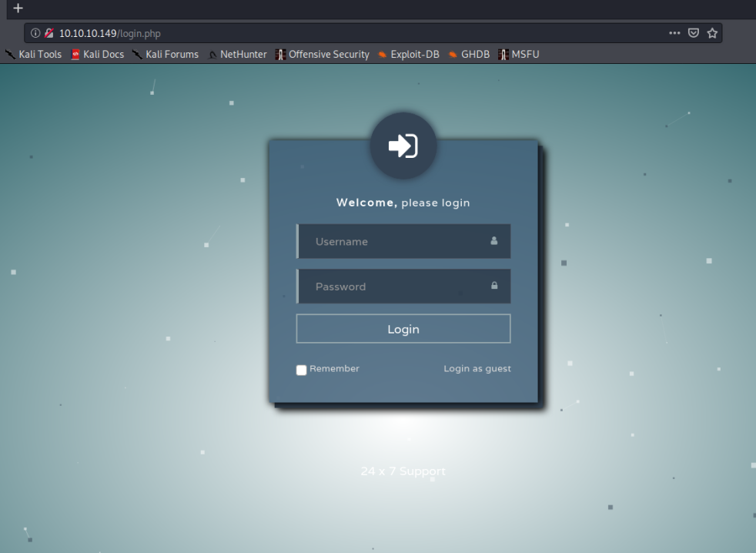Open the page actions three-dot menu

coord(674,33)
